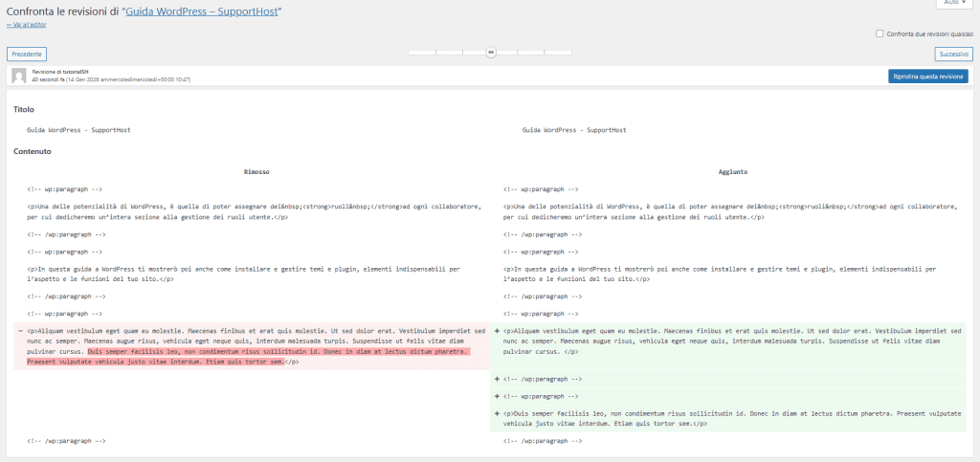980x462 pixels.
Task: Click Ripristina questa revisione button
Action: tap(927, 77)
